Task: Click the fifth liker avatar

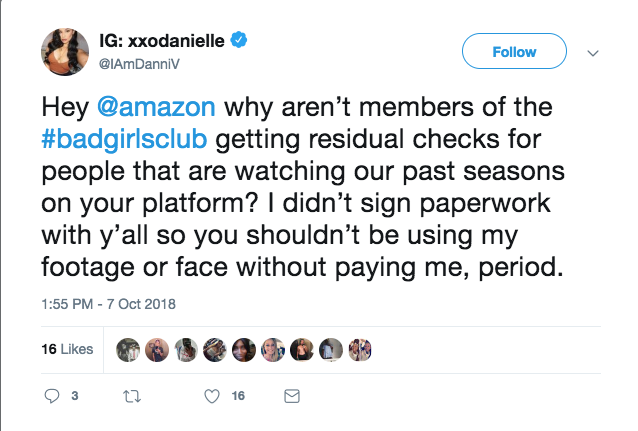Action: coord(244,350)
